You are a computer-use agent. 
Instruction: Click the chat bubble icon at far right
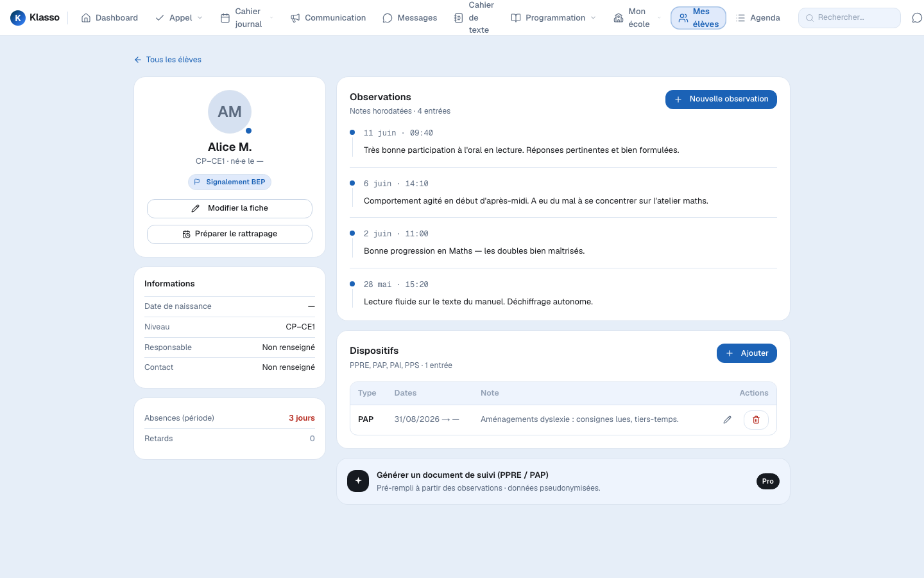tap(918, 18)
